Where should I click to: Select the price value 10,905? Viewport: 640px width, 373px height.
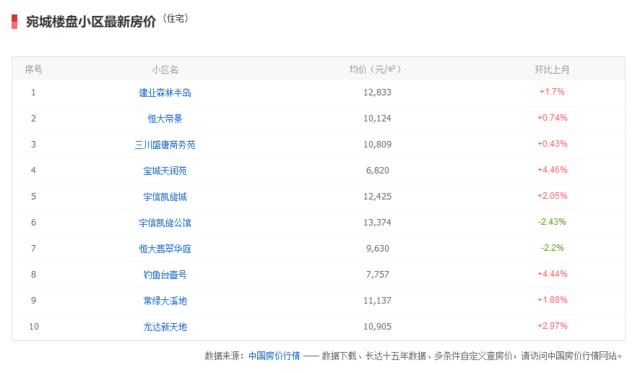coord(378,327)
